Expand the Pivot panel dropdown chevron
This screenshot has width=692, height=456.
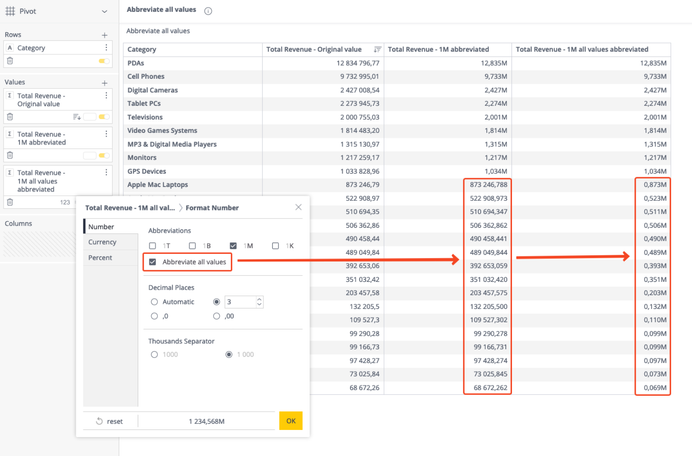tap(104, 12)
